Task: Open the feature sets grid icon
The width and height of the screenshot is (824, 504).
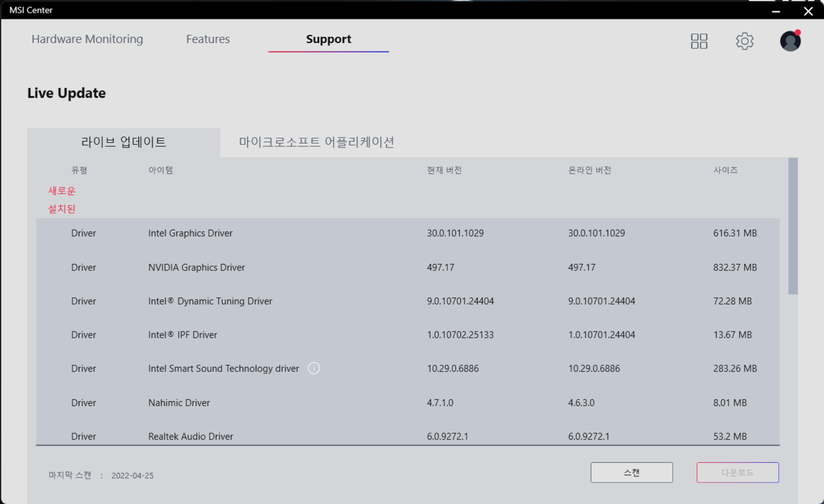Action: [x=699, y=41]
